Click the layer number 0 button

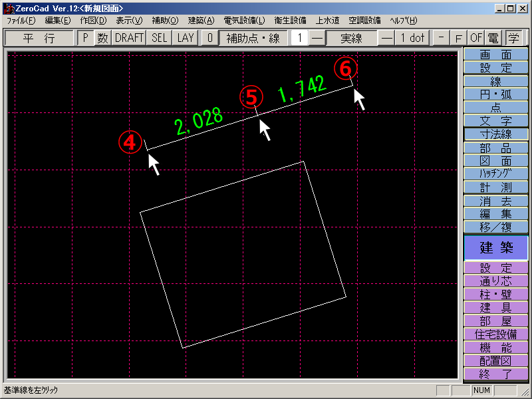point(209,38)
